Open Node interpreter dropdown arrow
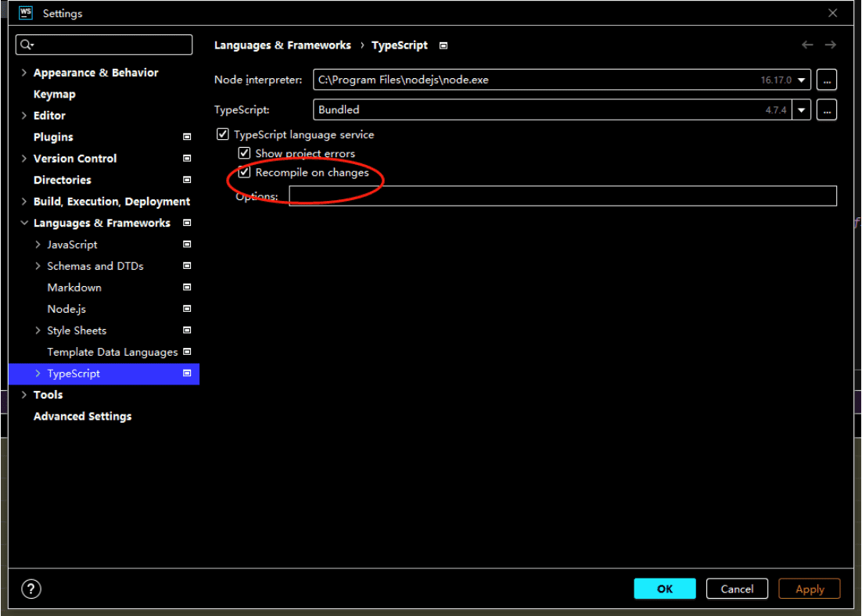 pos(802,80)
